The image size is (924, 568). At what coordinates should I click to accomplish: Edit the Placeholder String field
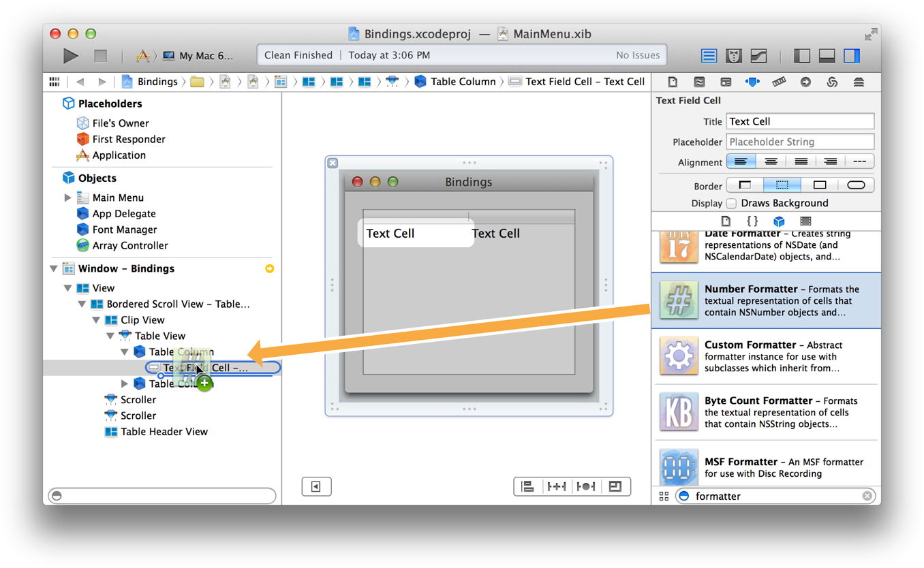tap(800, 142)
